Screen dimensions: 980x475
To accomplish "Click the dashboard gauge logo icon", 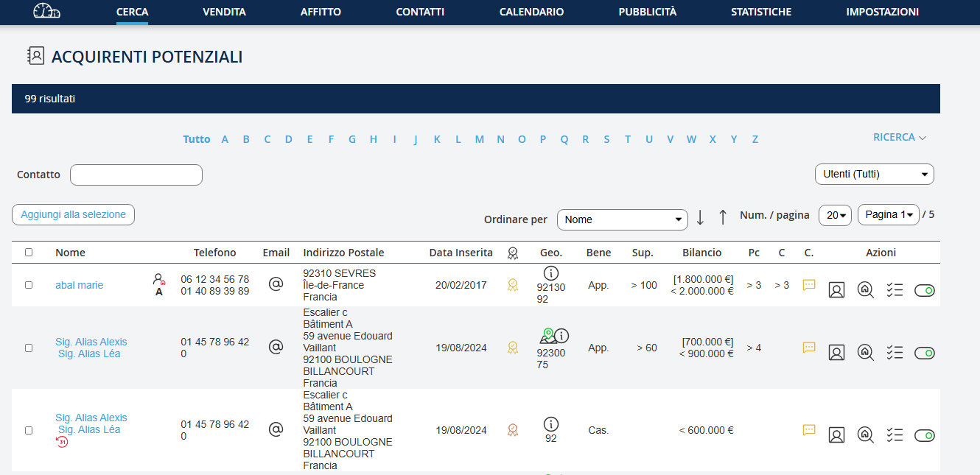I will pyautogui.click(x=47, y=12).
